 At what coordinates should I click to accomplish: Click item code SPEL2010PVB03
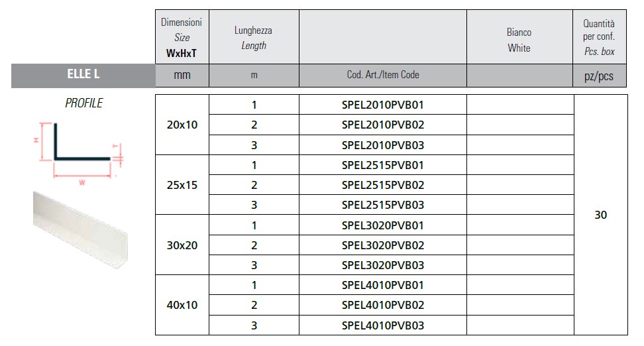point(383,145)
